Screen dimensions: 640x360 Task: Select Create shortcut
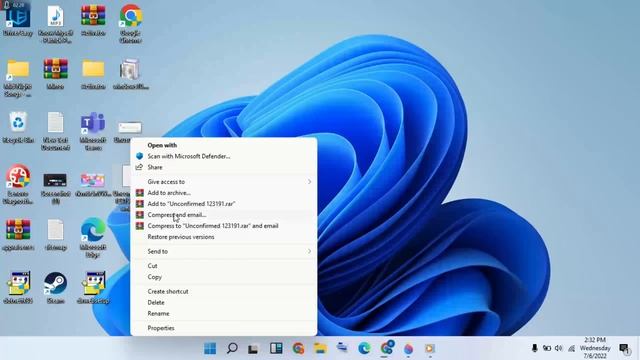(x=168, y=291)
